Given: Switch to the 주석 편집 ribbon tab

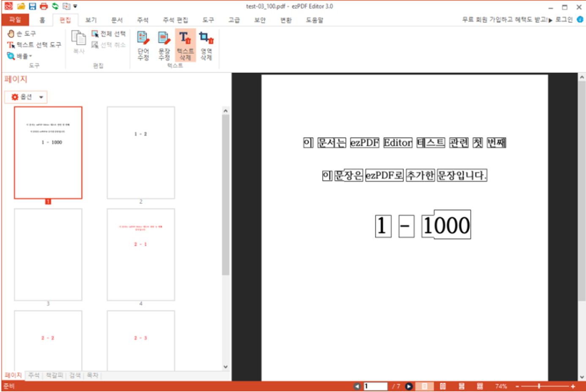Looking at the screenshot, I should (x=175, y=20).
